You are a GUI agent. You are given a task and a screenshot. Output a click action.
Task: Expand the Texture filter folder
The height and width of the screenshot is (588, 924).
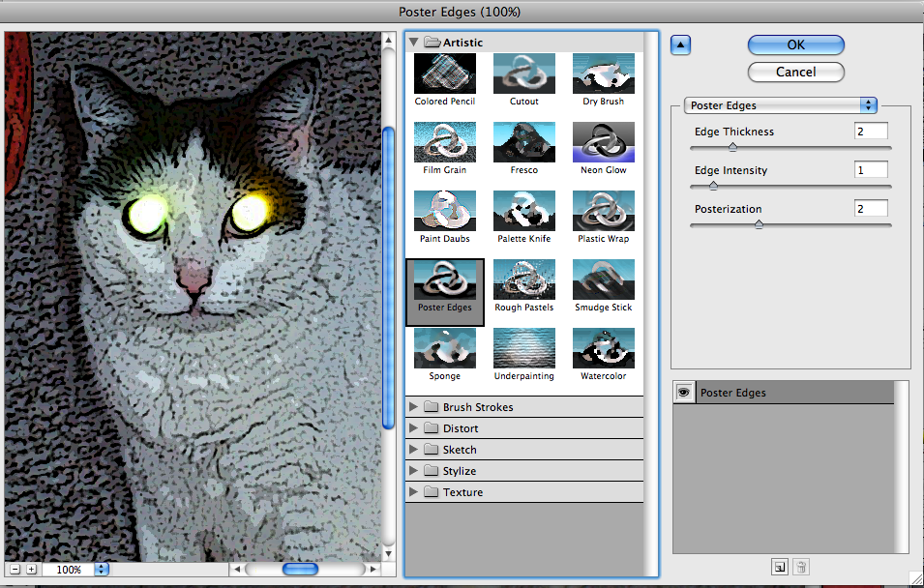pos(414,491)
